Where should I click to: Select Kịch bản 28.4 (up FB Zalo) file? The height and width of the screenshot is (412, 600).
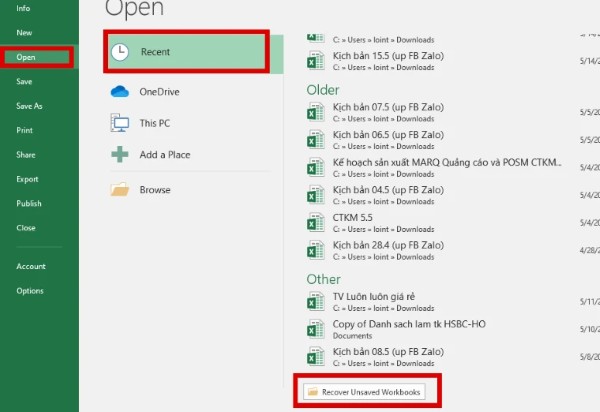(388, 244)
